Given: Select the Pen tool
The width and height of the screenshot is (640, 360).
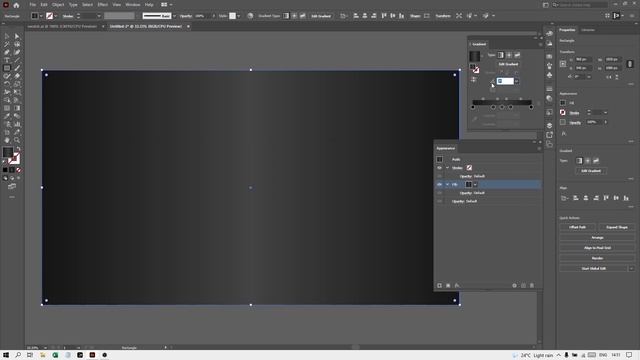Looking at the screenshot, I should [7, 52].
